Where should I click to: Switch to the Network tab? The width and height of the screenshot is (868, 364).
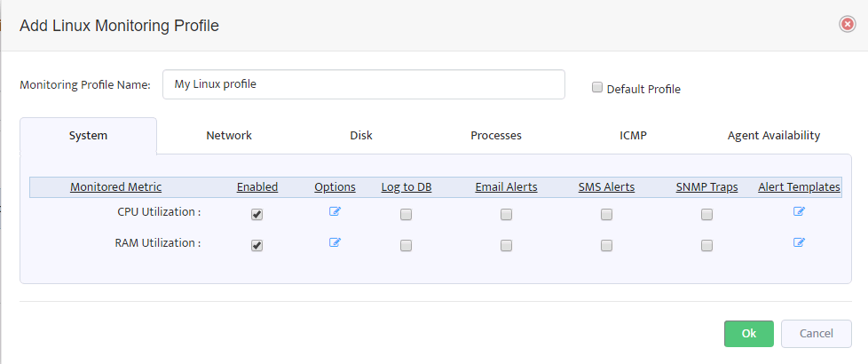[229, 136]
